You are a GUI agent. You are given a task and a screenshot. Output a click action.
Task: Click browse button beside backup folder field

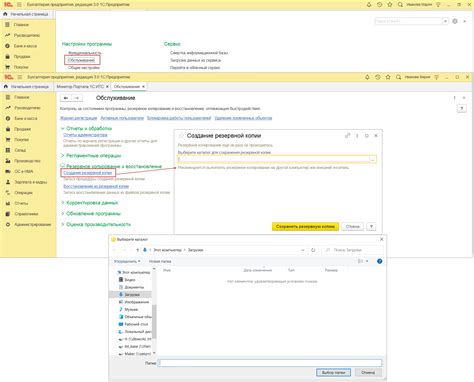pyautogui.click(x=373, y=159)
